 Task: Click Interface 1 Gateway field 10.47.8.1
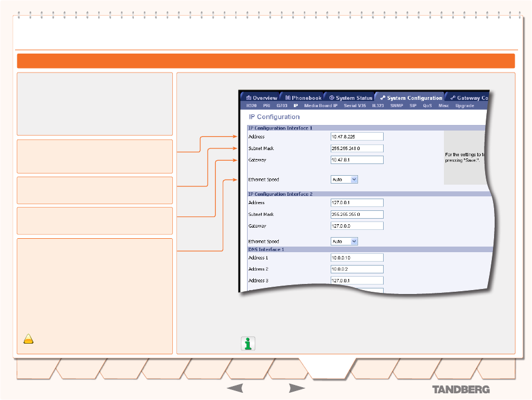coord(357,160)
